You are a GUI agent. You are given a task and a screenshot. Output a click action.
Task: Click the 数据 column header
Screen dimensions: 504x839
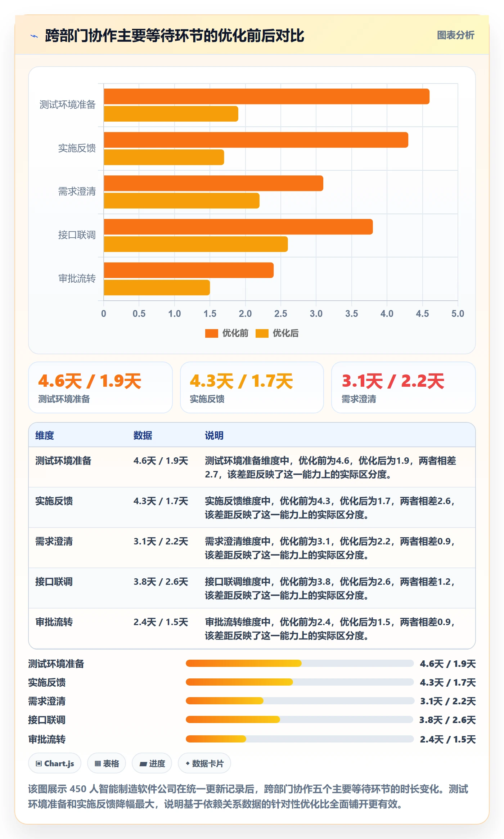point(143,435)
